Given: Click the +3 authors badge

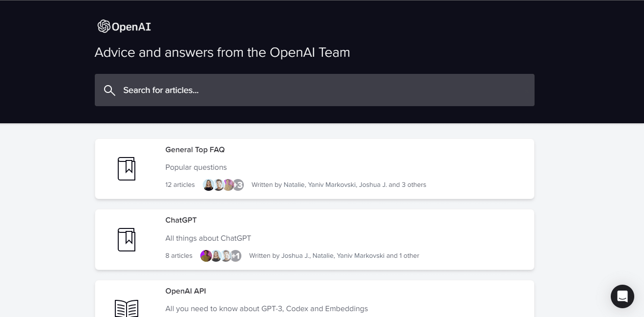Looking at the screenshot, I should click(238, 185).
